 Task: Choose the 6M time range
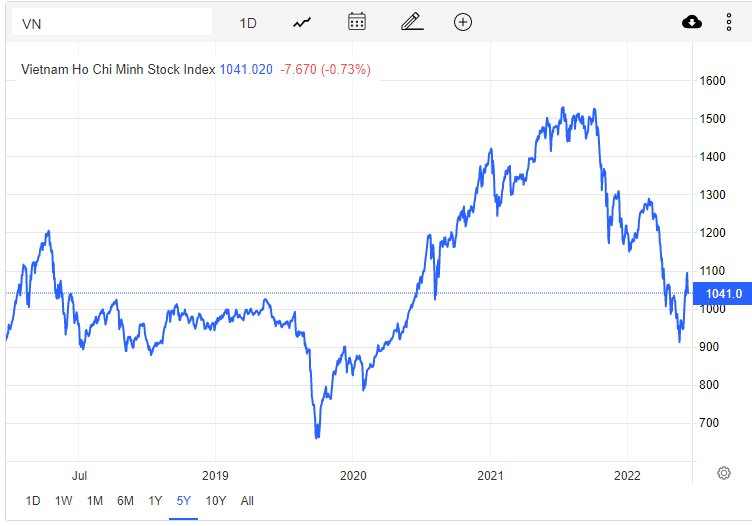coord(125,501)
